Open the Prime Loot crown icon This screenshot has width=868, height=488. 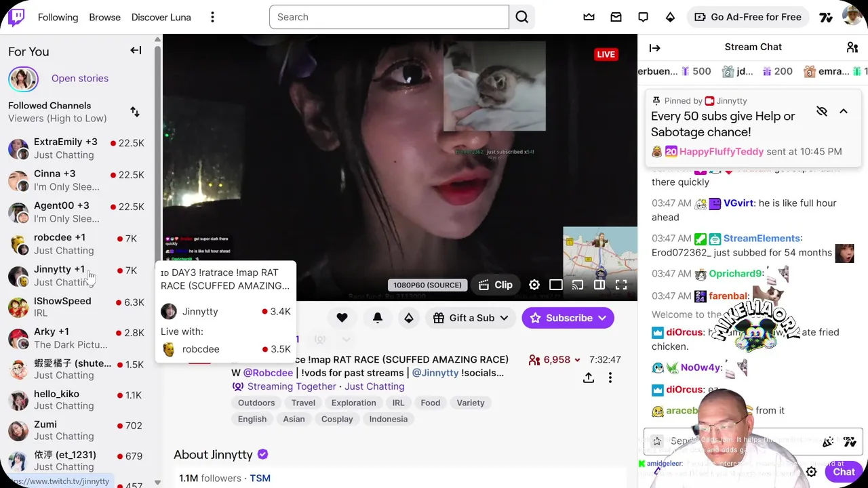[x=589, y=17]
